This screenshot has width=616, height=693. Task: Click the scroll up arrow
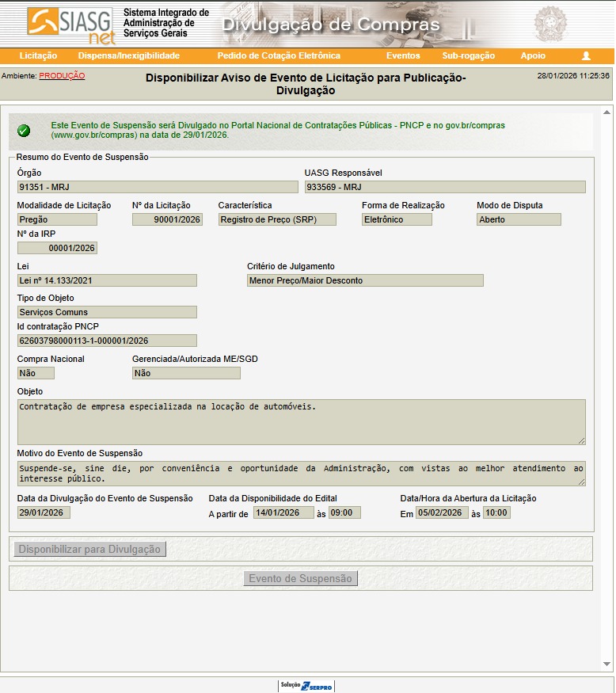point(607,112)
